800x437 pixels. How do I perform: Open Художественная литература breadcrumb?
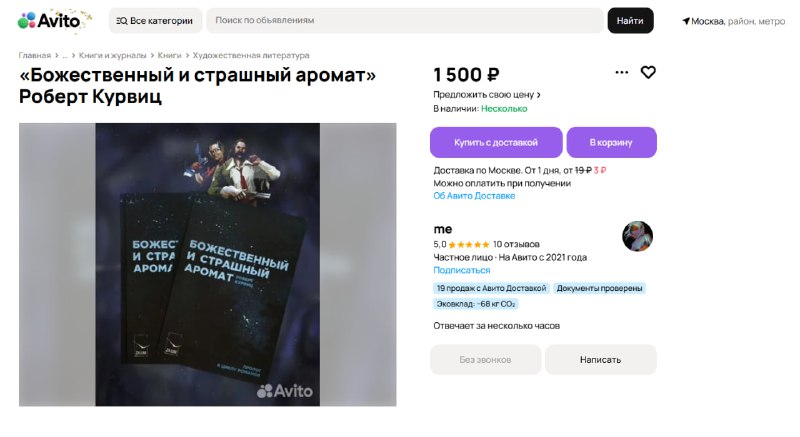(251, 56)
